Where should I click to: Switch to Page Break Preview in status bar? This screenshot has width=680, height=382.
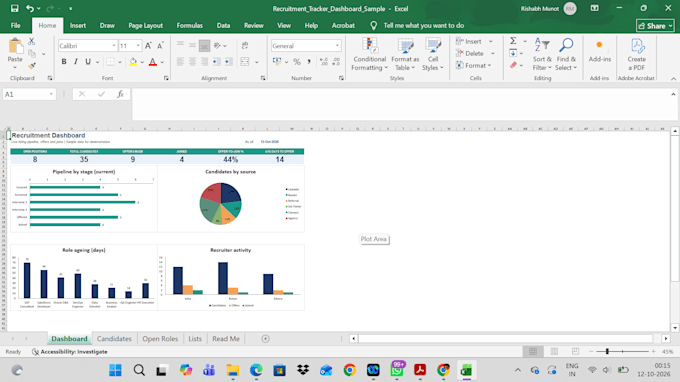pyautogui.click(x=575, y=351)
